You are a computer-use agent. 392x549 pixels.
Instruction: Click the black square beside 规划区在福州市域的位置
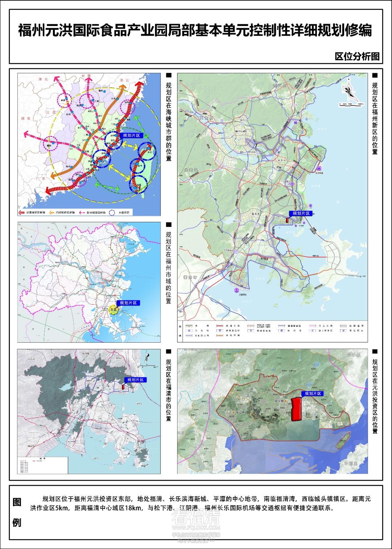[x=169, y=225]
